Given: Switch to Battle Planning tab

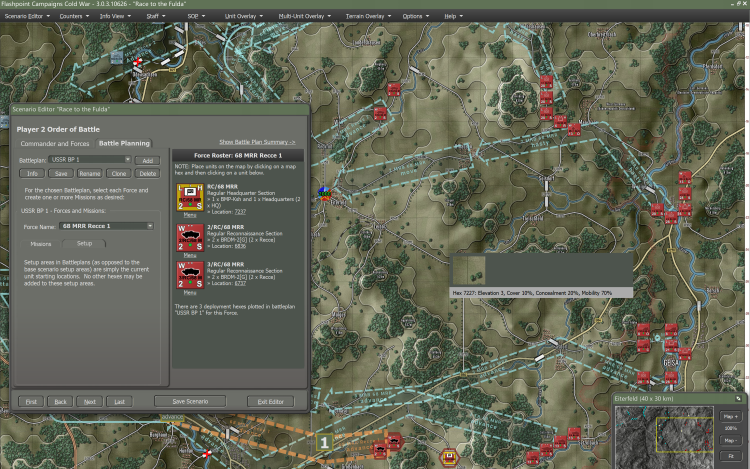Looking at the screenshot, I should coord(124,143).
